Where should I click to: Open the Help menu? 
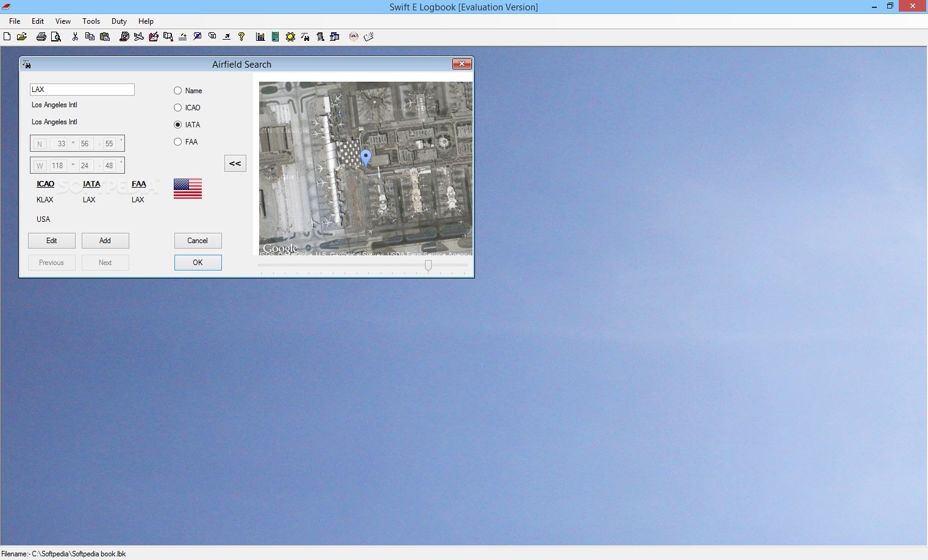tap(146, 21)
